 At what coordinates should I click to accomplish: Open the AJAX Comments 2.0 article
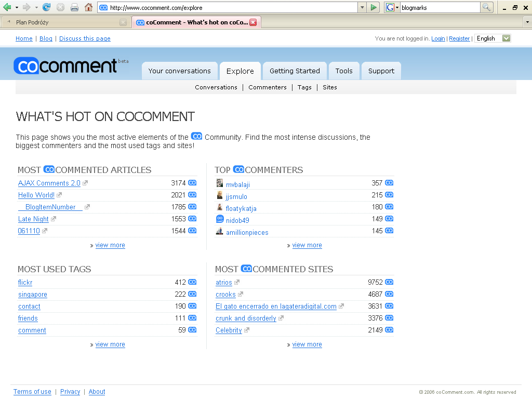(x=49, y=183)
